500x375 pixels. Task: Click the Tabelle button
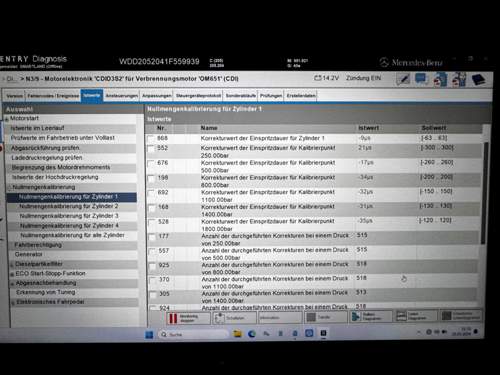[x=326, y=317]
